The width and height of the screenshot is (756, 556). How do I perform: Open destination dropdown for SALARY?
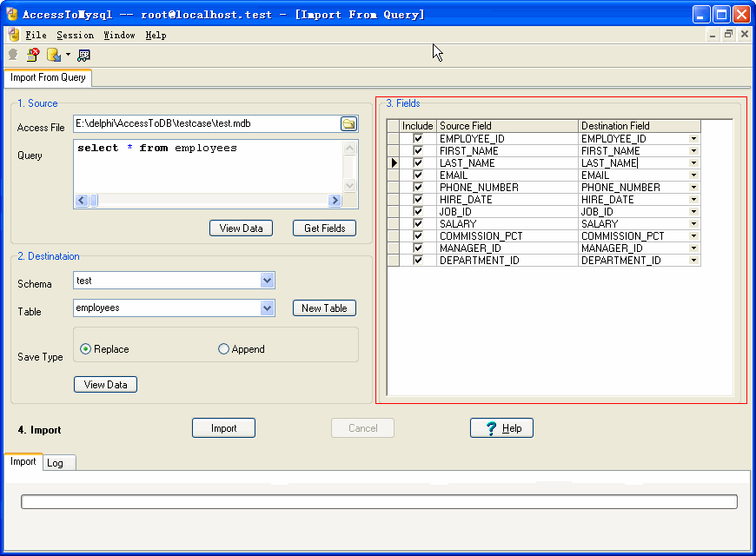(x=693, y=224)
